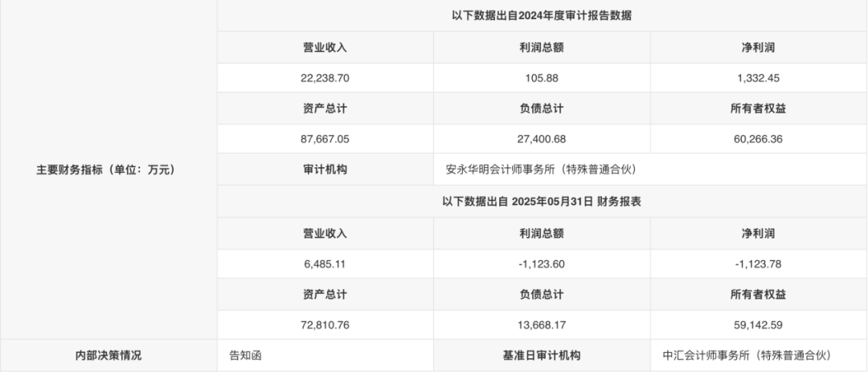Select total liabilities value 13,668.17

[542, 325]
